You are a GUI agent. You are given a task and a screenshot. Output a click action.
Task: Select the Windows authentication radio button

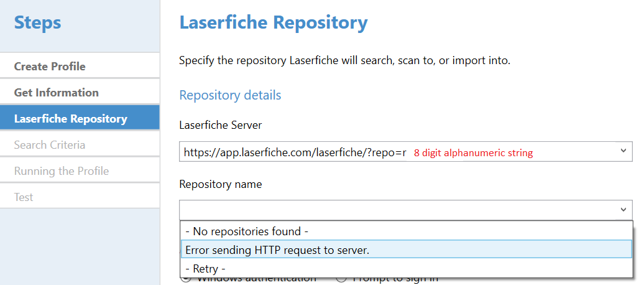pos(186,279)
